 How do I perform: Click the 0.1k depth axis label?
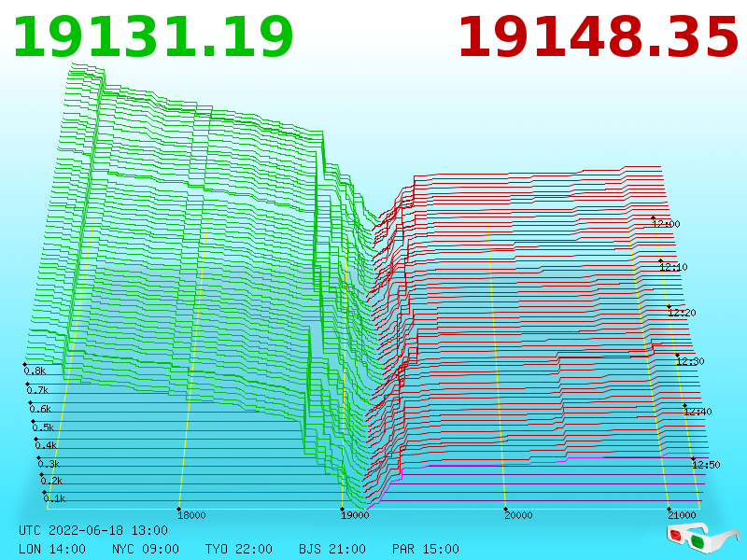tap(55, 498)
